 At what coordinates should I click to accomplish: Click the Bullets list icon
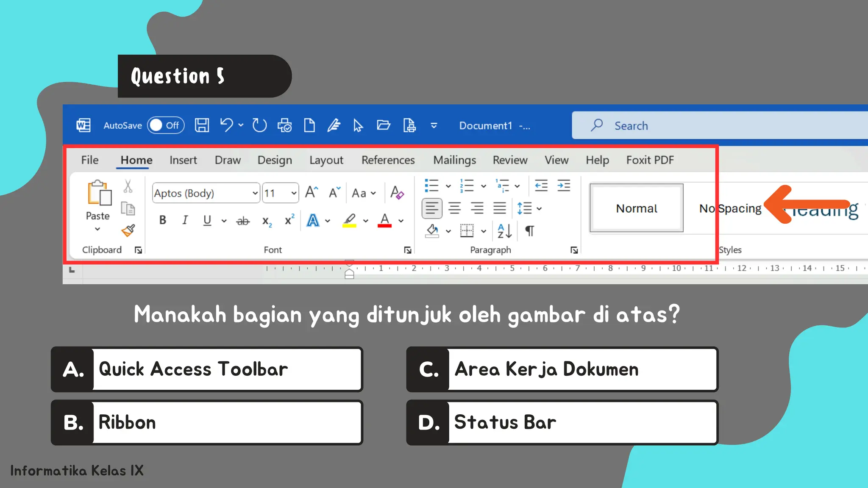coord(431,186)
